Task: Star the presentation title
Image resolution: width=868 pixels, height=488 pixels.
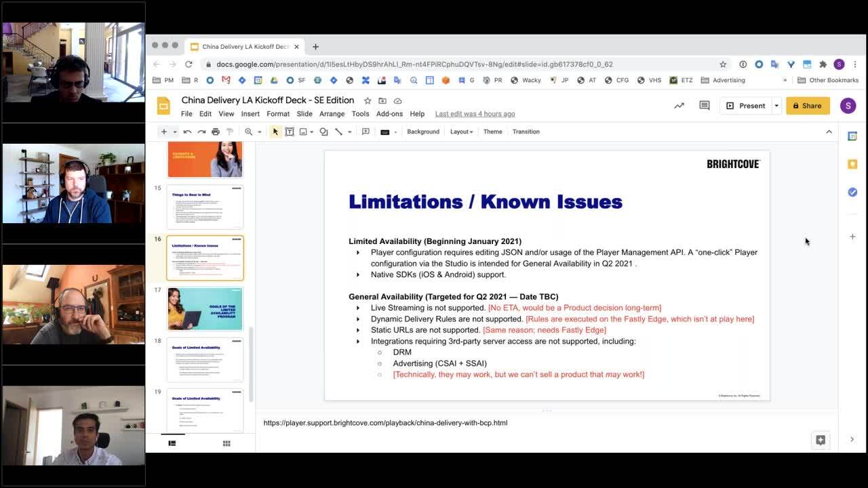Action: [x=368, y=101]
